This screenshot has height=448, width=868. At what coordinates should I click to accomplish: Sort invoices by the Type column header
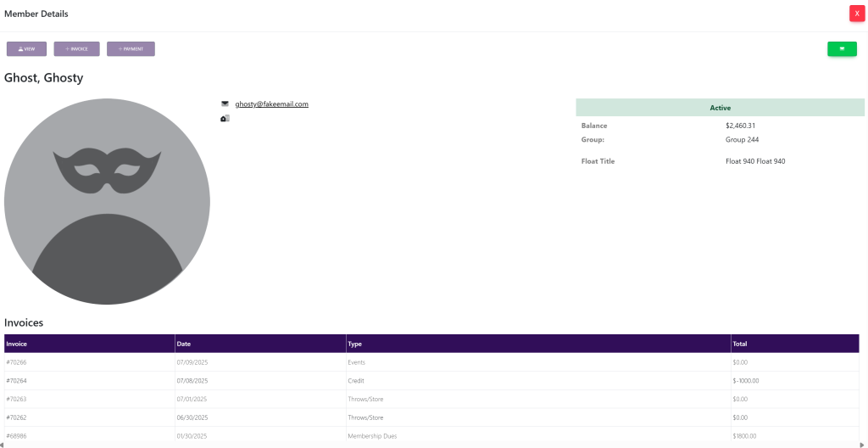coord(355,344)
